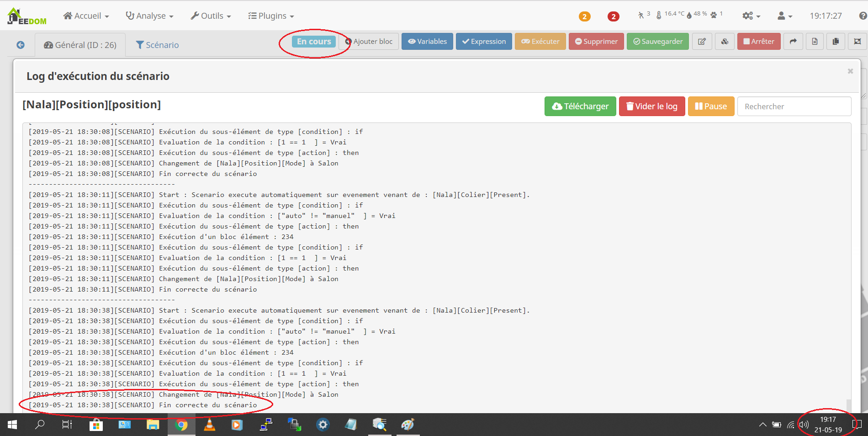This screenshot has width=868, height=436.
Task: Click the Supprimer button
Action: [596, 42]
